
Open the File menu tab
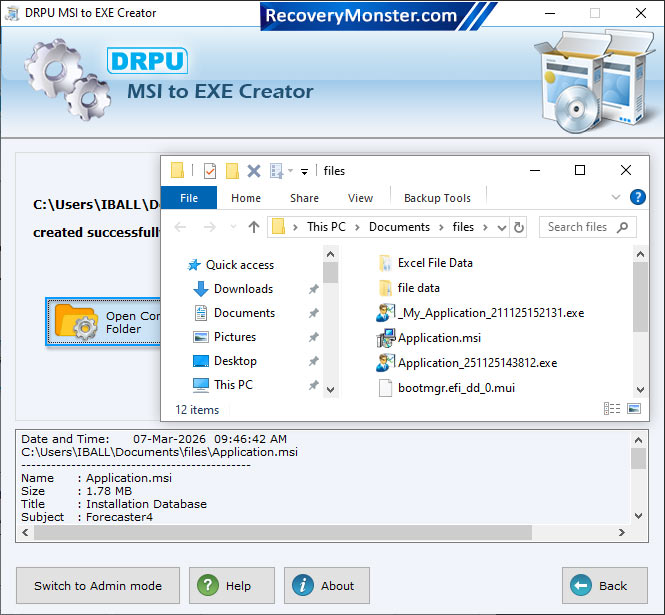pyautogui.click(x=189, y=198)
